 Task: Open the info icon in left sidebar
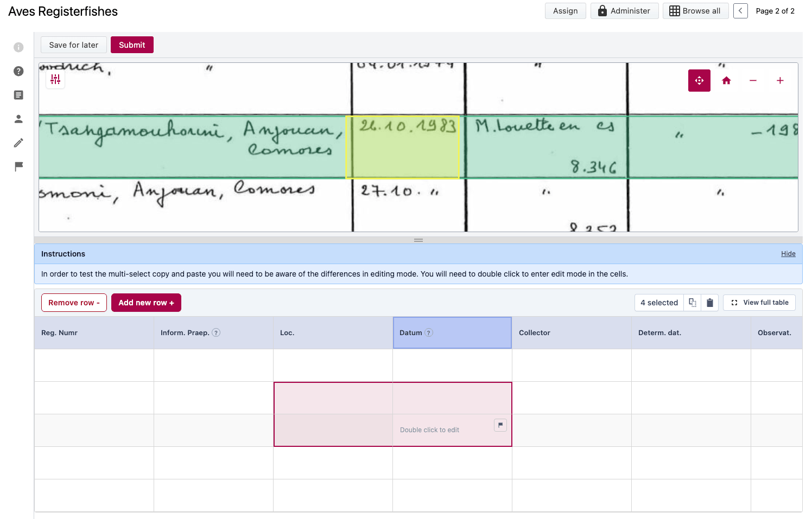[x=18, y=47]
